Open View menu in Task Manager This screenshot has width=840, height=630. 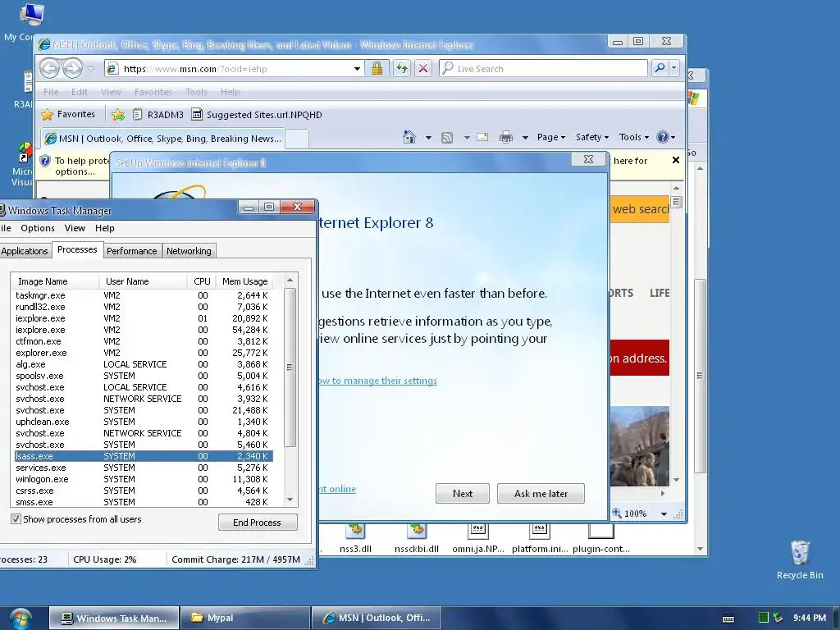coord(75,228)
